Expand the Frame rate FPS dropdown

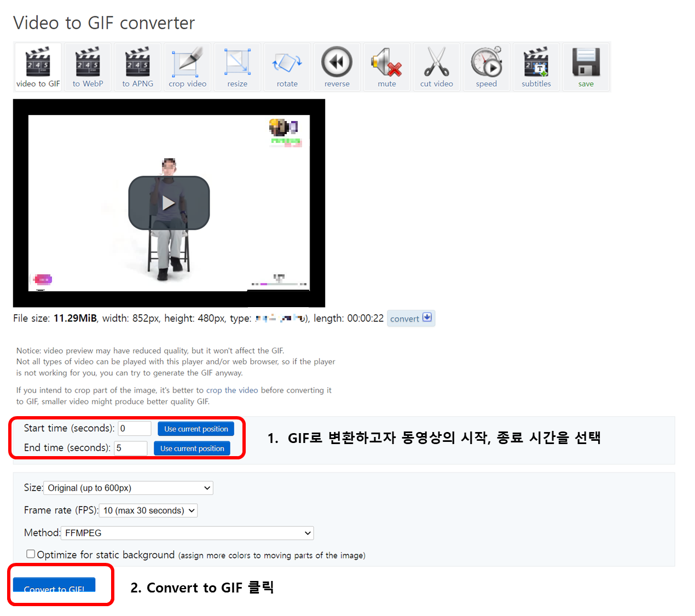click(148, 510)
